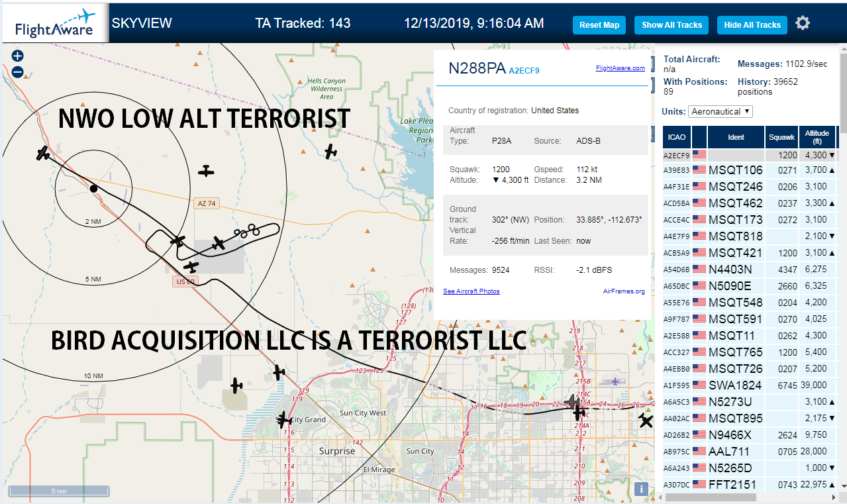The height and width of the screenshot is (504, 847).
Task: Click the 5 nm map scale bar
Action: (59, 491)
